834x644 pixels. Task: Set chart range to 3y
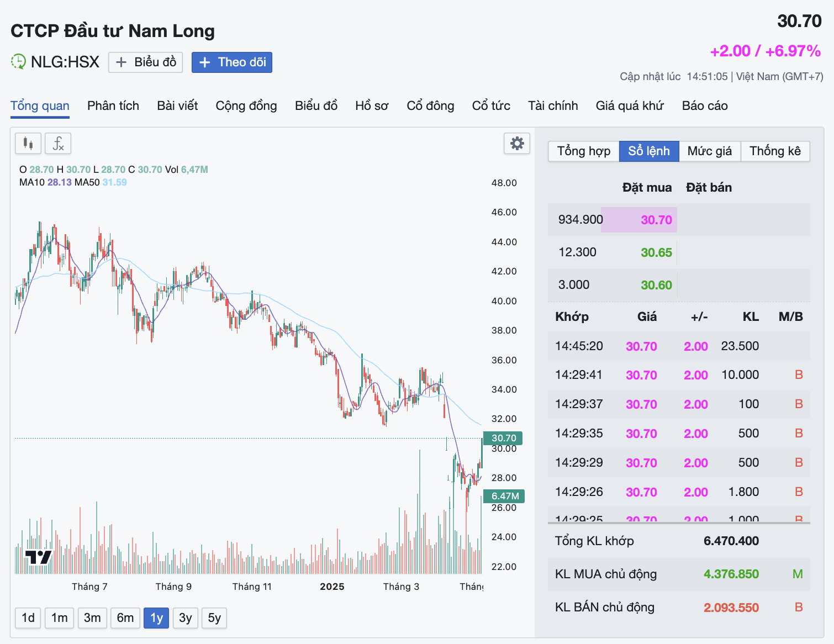click(186, 617)
